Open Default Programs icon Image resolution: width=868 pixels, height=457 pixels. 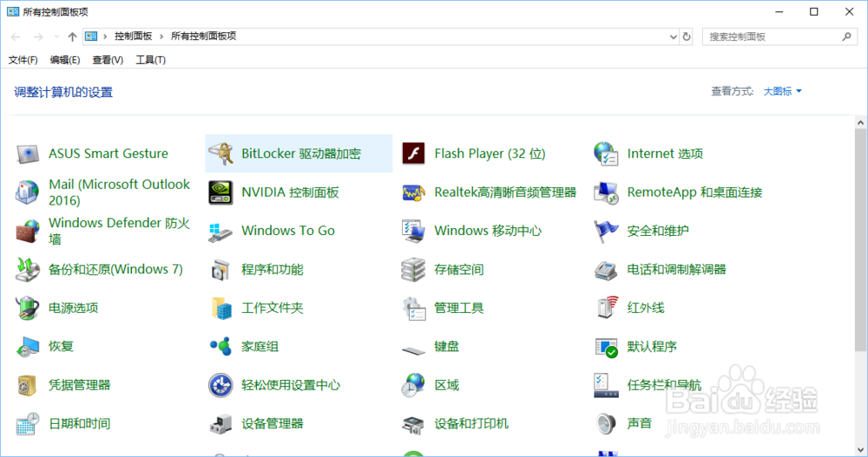tap(606, 347)
